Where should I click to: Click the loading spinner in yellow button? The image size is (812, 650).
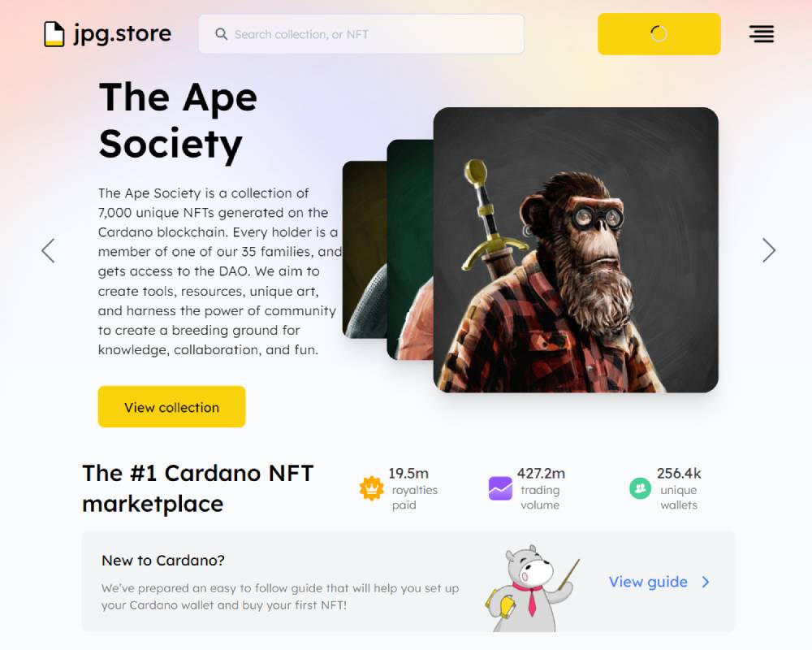click(659, 33)
